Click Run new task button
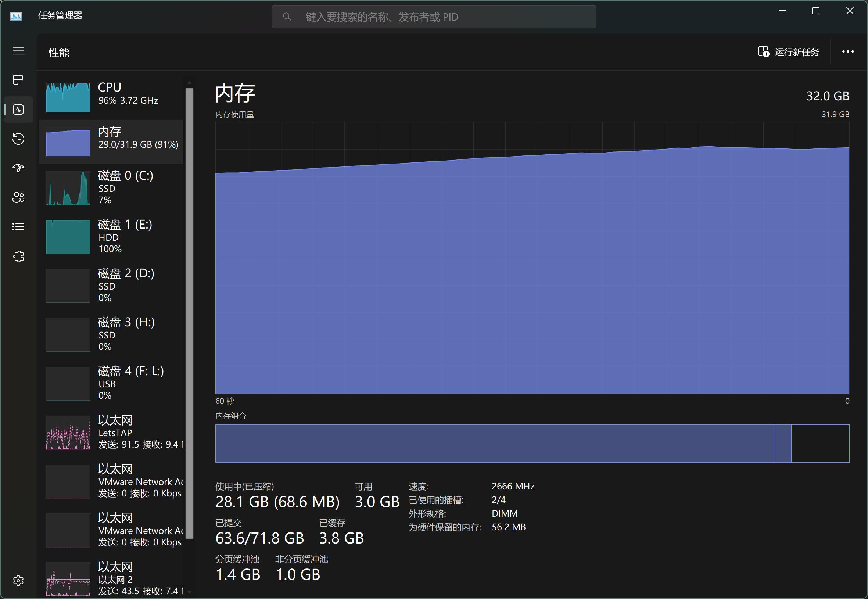 (789, 52)
